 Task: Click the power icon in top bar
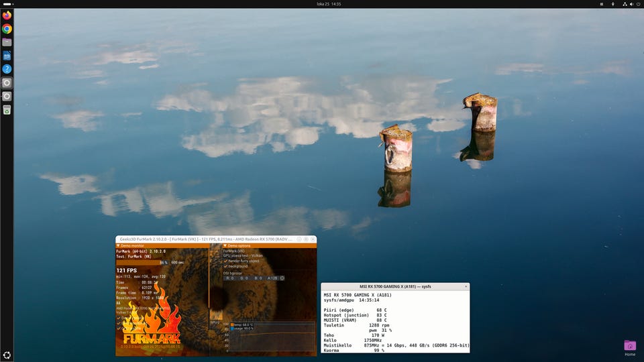(x=638, y=4)
